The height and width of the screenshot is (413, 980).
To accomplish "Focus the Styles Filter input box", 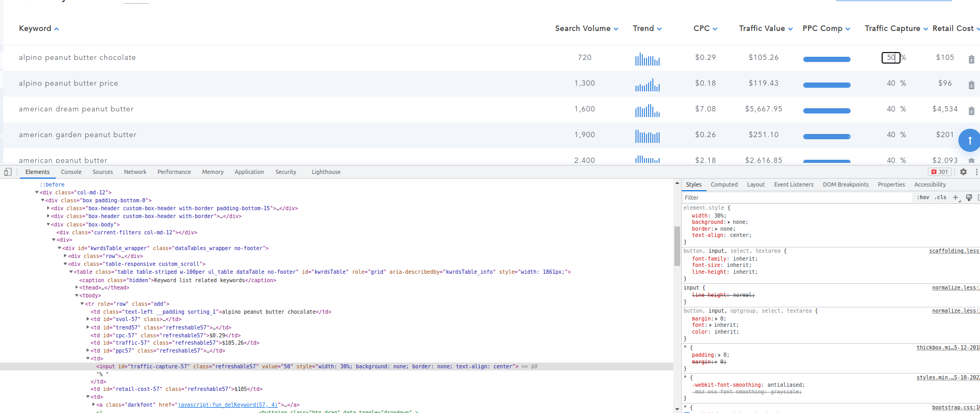I will 797,198.
